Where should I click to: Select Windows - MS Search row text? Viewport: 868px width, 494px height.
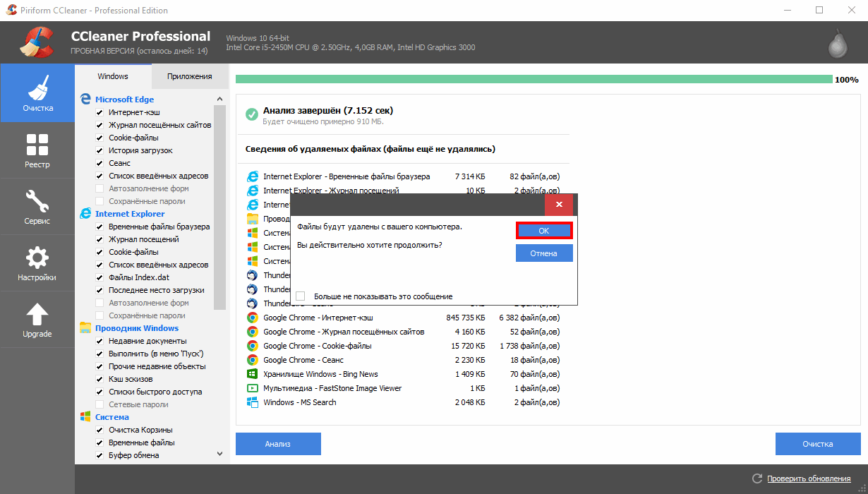click(300, 402)
